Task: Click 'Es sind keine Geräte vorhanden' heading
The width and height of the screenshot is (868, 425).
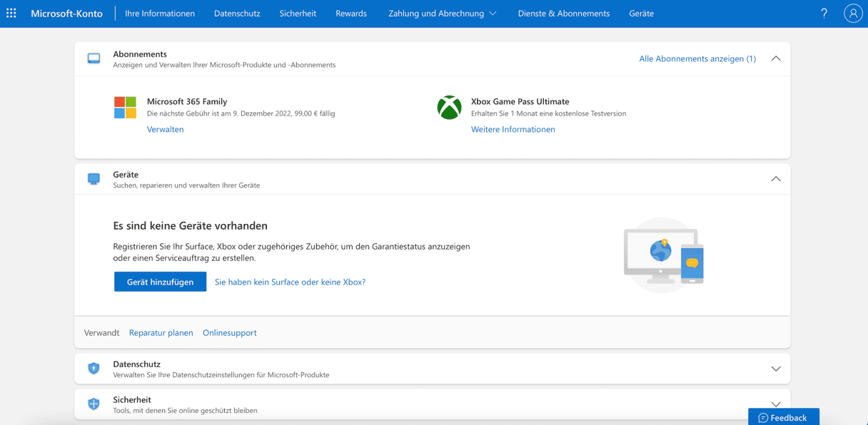Action: [x=191, y=225]
